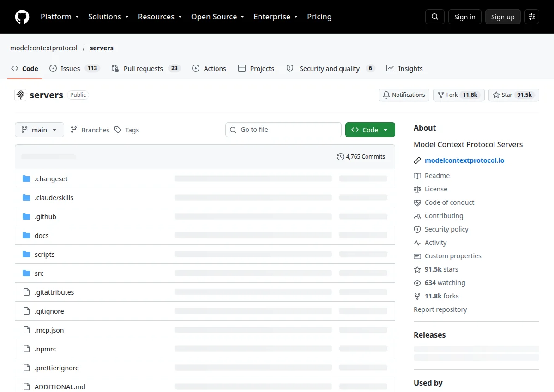The width and height of the screenshot is (554, 392).
Task: Click the .changeset folder icon
Action: (26, 179)
